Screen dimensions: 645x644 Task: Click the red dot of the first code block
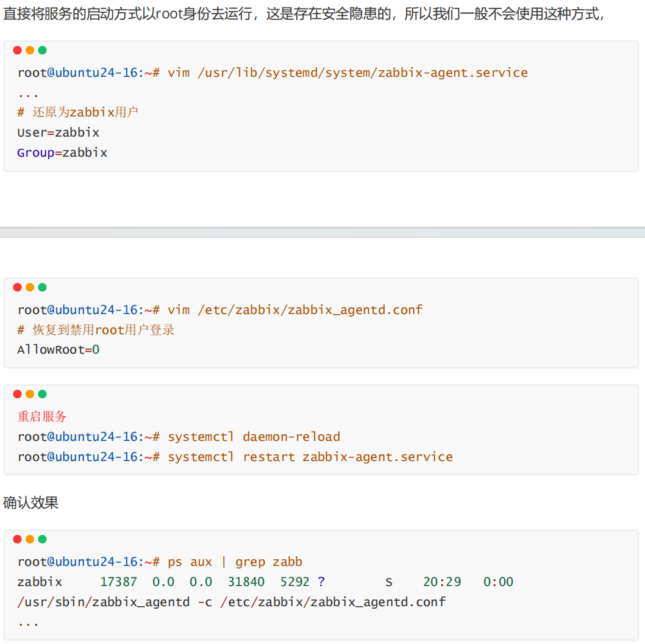coord(17,50)
